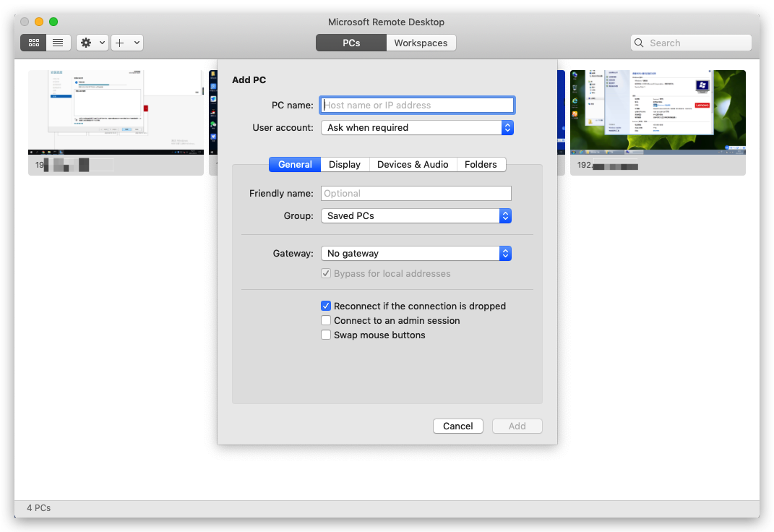Image resolution: width=774 pixels, height=532 pixels.
Task: Open the Group dropdown showing Saved PCs
Action: coord(416,215)
